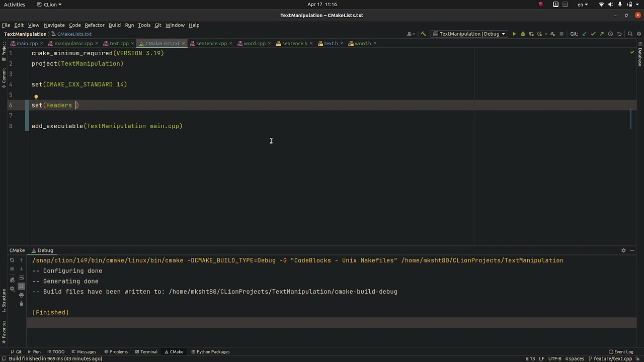The image size is (644, 362).
Task: Show intention actions lightbulb on line 6
Action: pos(36,97)
